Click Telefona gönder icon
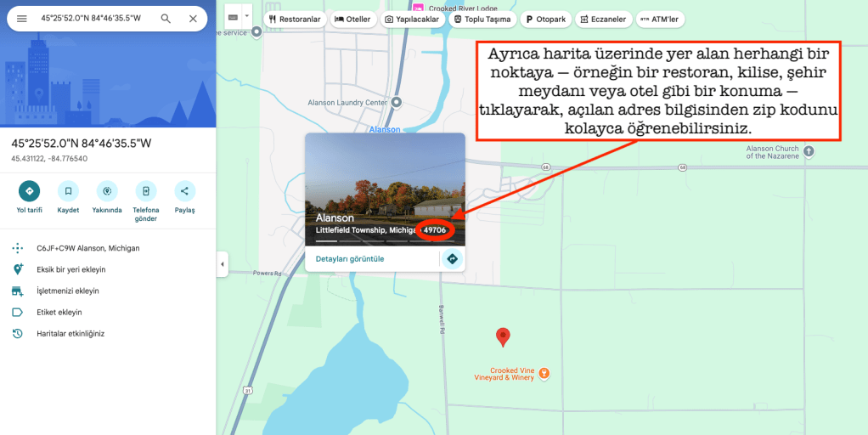 coord(145,191)
